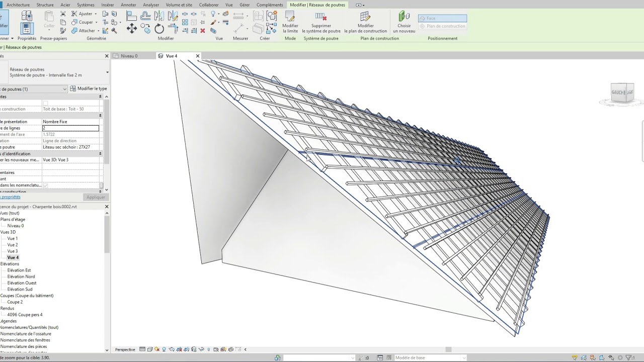Click the Liteau sec séchoir : 27X27 value
Viewport: 644px width, 362px height.
[70, 147]
